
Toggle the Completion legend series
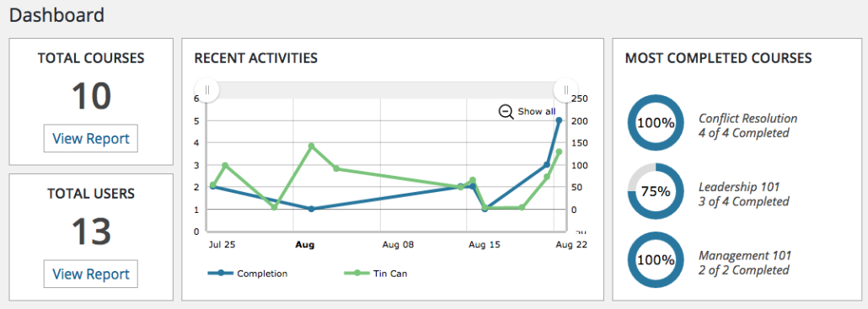click(x=248, y=273)
